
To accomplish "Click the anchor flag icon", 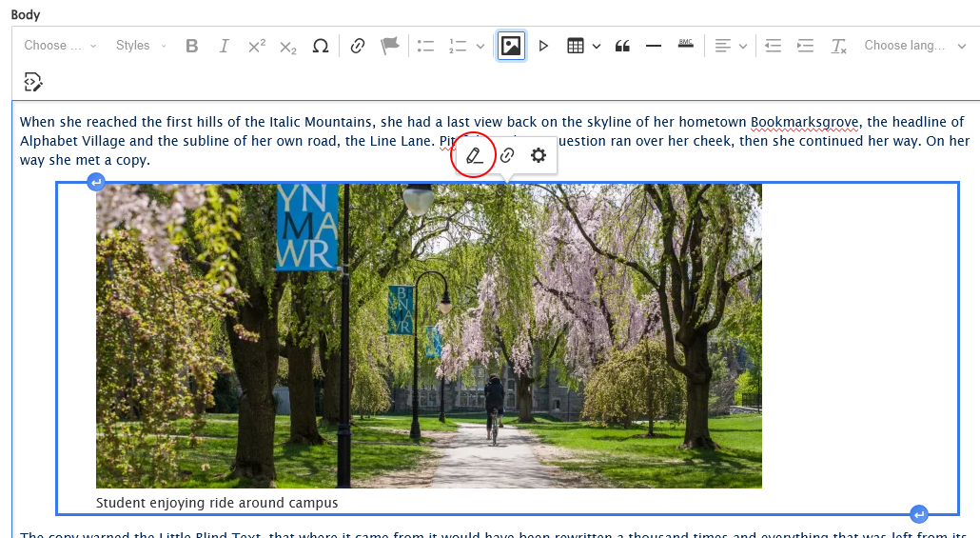I will pyautogui.click(x=389, y=46).
